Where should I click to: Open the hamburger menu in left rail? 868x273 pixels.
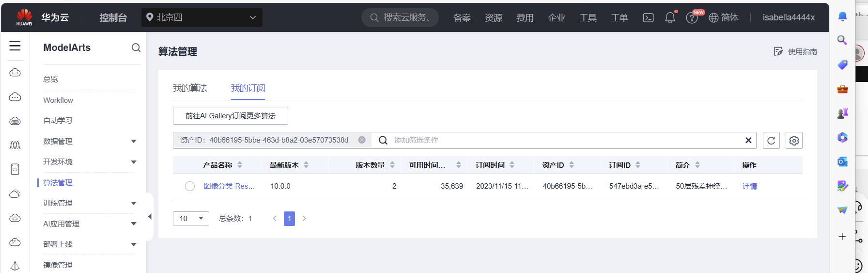(x=15, y=46)
